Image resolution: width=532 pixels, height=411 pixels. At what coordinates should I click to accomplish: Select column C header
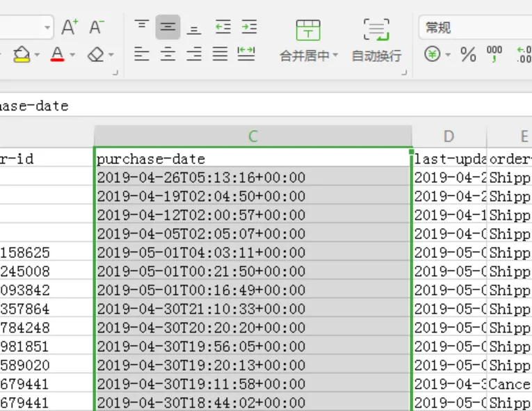(253, 136)
